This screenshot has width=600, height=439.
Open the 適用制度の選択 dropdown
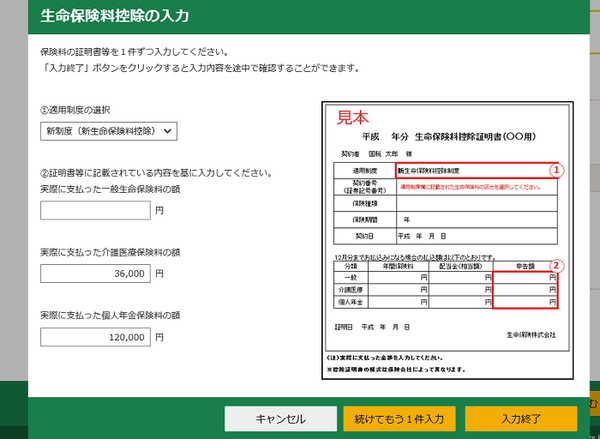(x=109, y=131)
